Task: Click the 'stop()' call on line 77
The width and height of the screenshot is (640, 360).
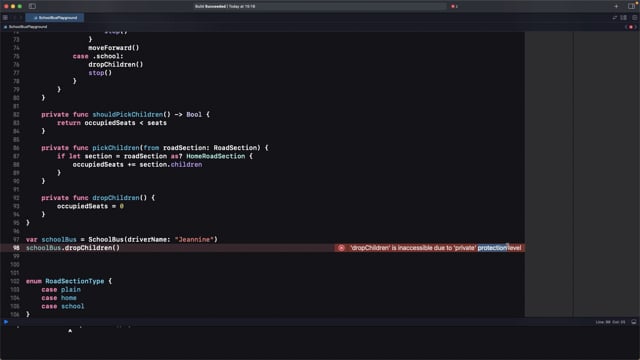Action: 100,73
